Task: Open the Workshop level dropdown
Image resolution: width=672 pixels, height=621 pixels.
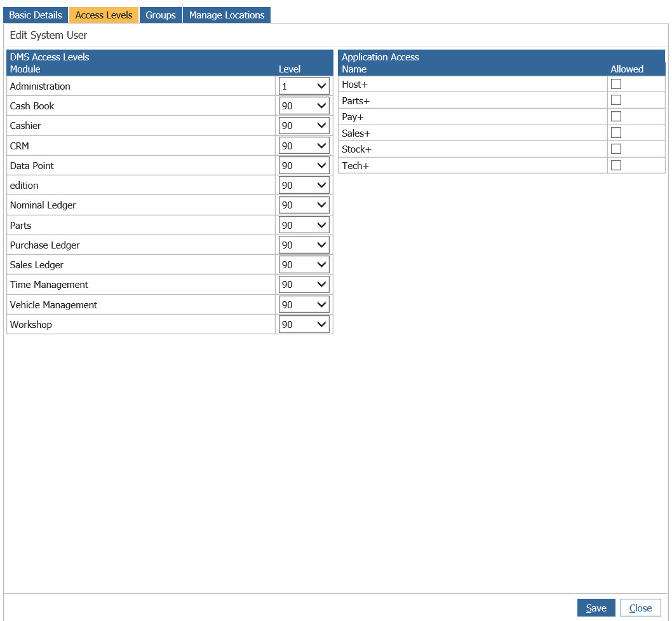Action: [304, 325]
